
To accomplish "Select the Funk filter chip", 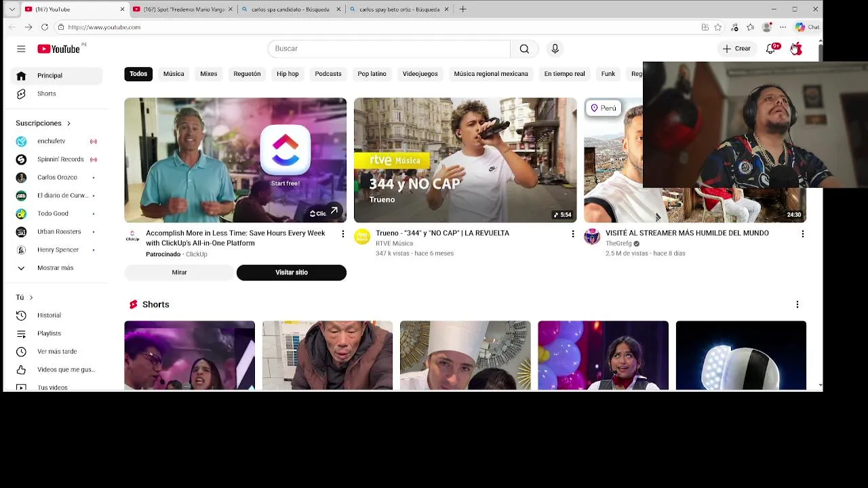I will click(608, 74).
